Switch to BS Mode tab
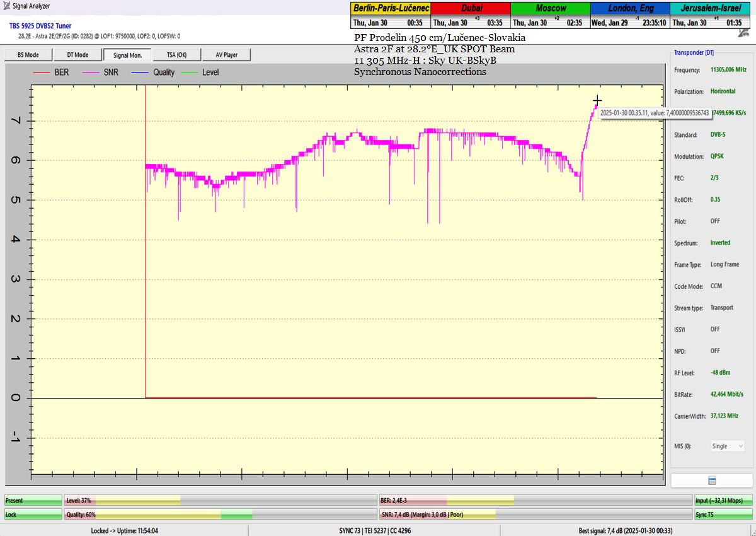 pos(28,55)
